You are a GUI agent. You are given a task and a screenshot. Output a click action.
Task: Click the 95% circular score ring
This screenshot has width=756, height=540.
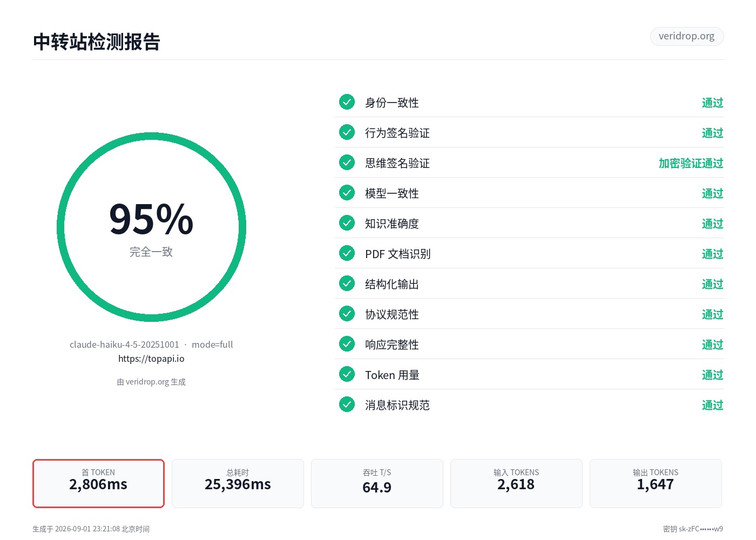[151, 227]
